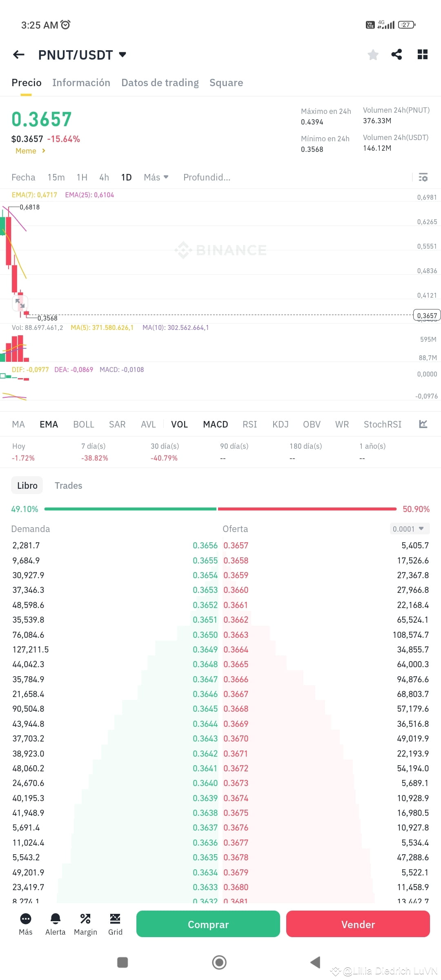The width and height of the screenshot is (441, 980).
Task: Add PNUT/USDT to favorites with star icon
Action: (x=373, y=54)
